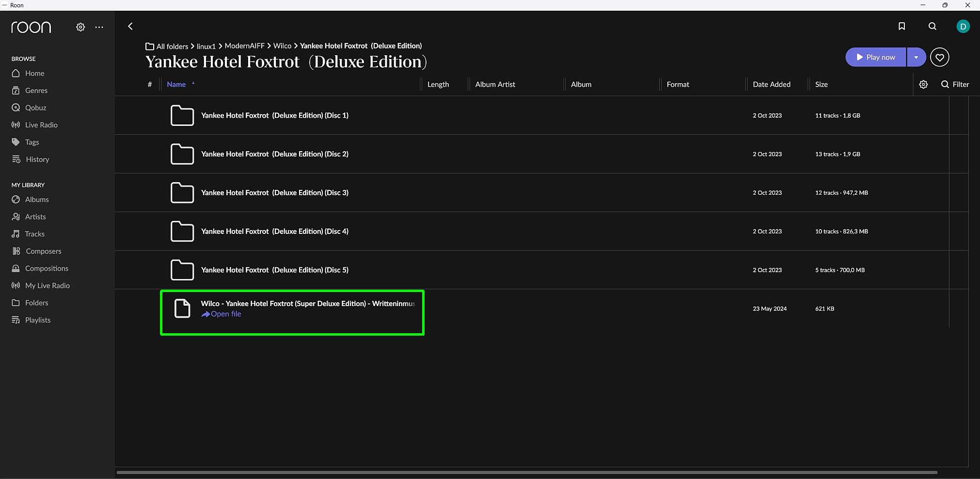The width and height of the screenshot is (980, 479).
Task: Open Tracks in My Library
Action: 28,234
